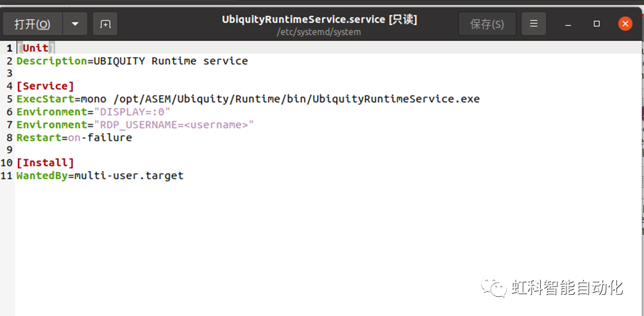This screenshot has height=316, width=644.
Task: Click the [Install] section header
Action: (x=45, y=162)
